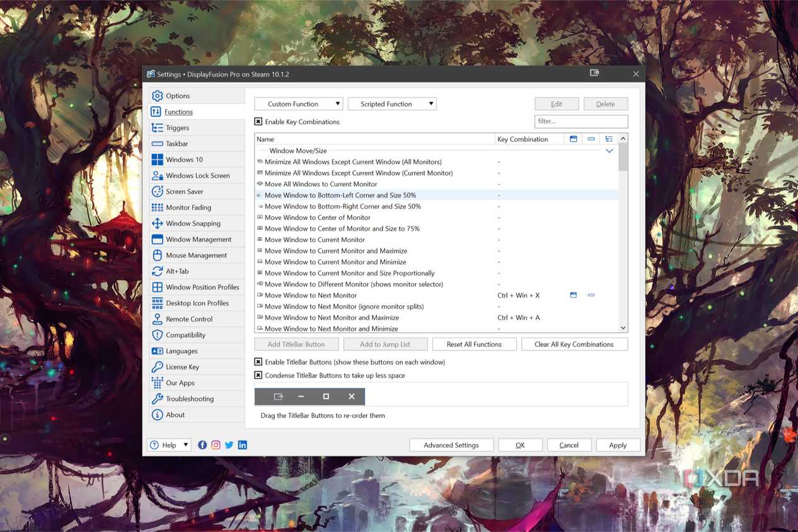The width and height of the screenshot is (798, 532).
Task: Collapse the Window Move/Size group chevron
Action: click(610, 151)
